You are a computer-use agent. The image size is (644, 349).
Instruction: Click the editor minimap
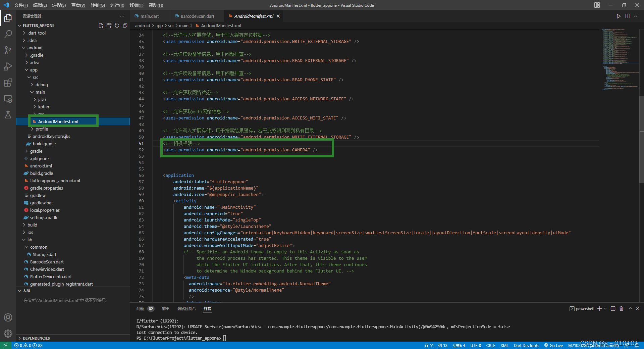click(x=620, y=60)
